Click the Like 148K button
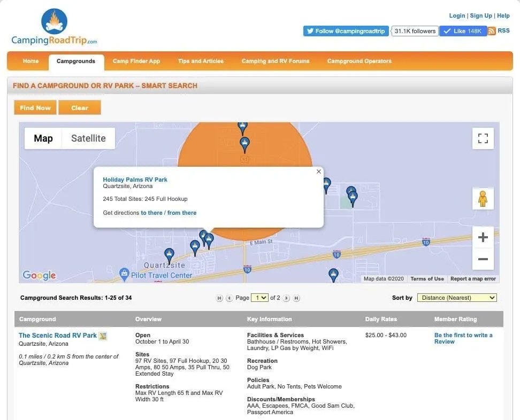The height and width of the screenshot is (420, 520). click(x=463, y=31)
